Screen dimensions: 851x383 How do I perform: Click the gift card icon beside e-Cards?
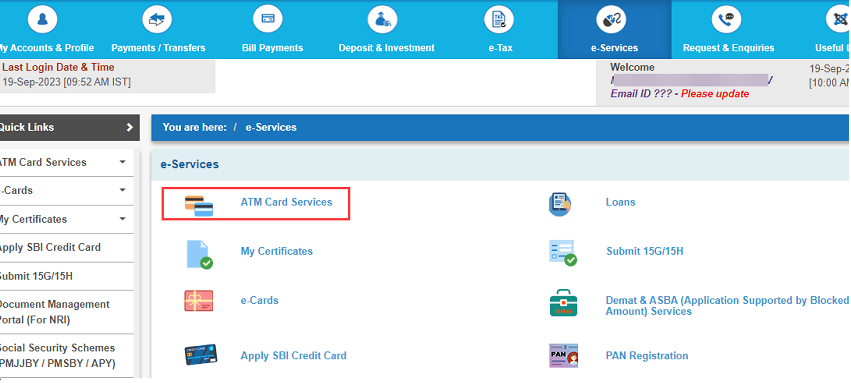(199, 301)
